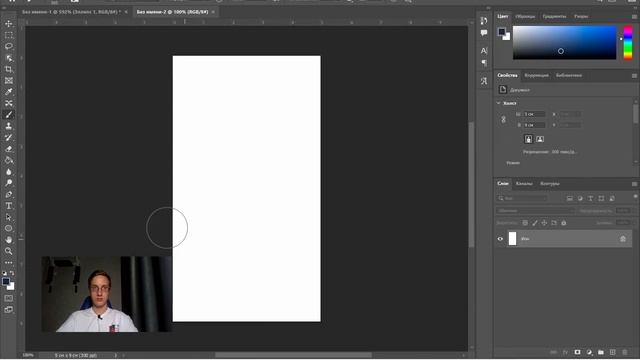The image size is (640, 360).
Task: Open the Libraries tab beside Properties
Action: click(x=569, y=76)
